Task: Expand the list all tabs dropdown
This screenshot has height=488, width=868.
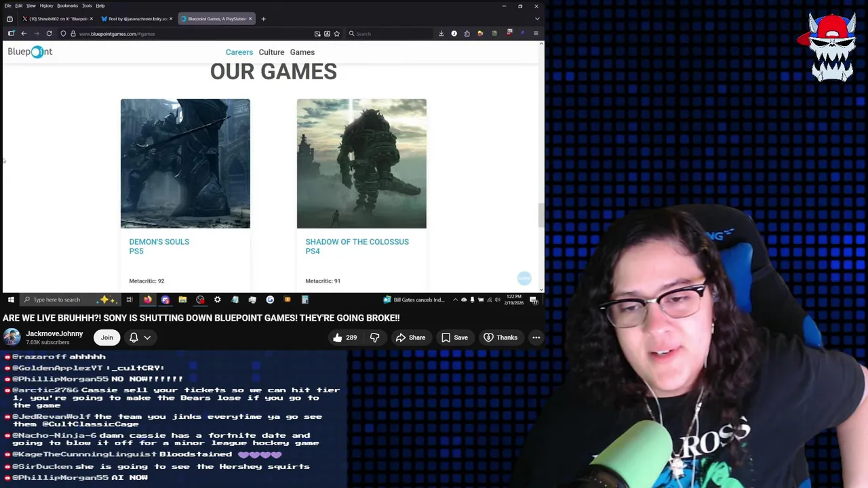Action: (536, 19)
